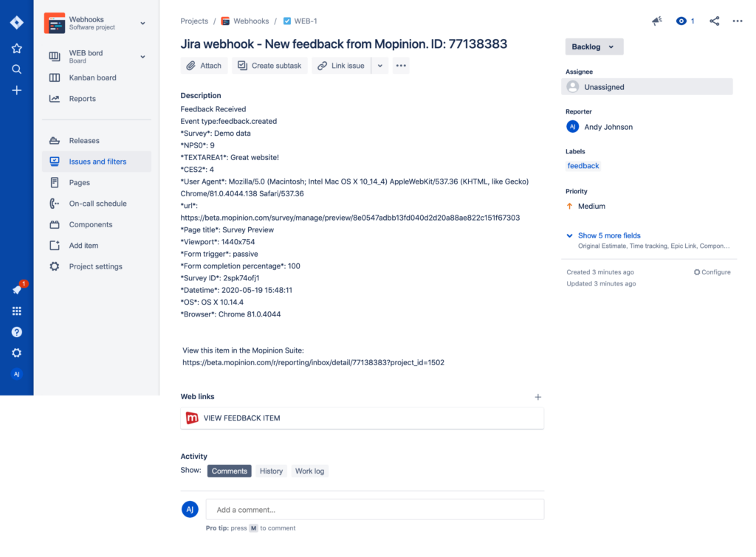Viewport: 756px width, 557px height.
Task: Click VIEW FEEDBACK ITEM web link
Action: click(241, 418)
